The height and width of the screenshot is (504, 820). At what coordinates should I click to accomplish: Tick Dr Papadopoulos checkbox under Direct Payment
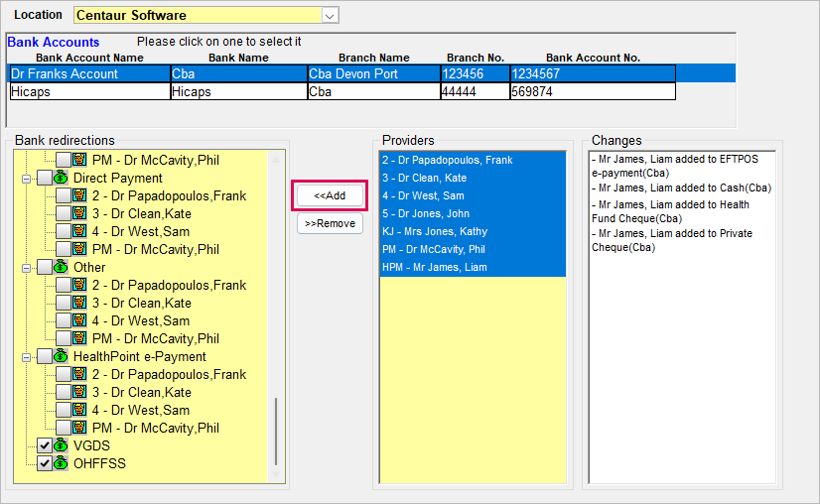64,195
